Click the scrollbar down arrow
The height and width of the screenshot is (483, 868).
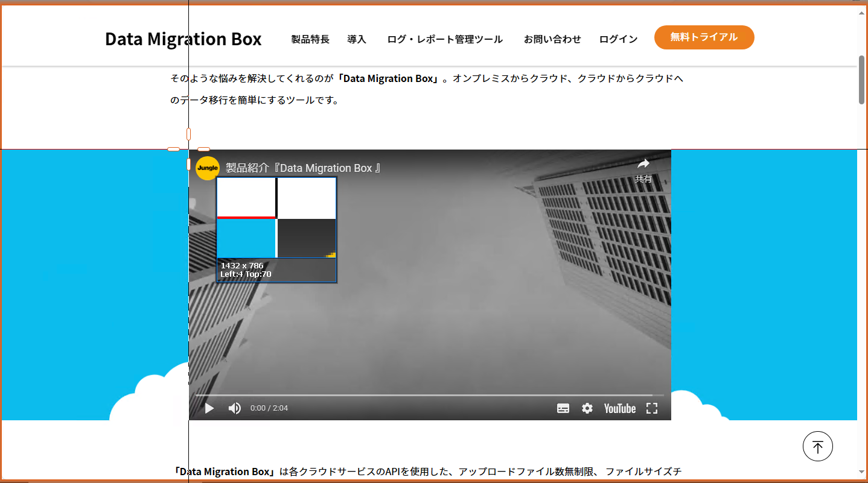tap(862, 472)
